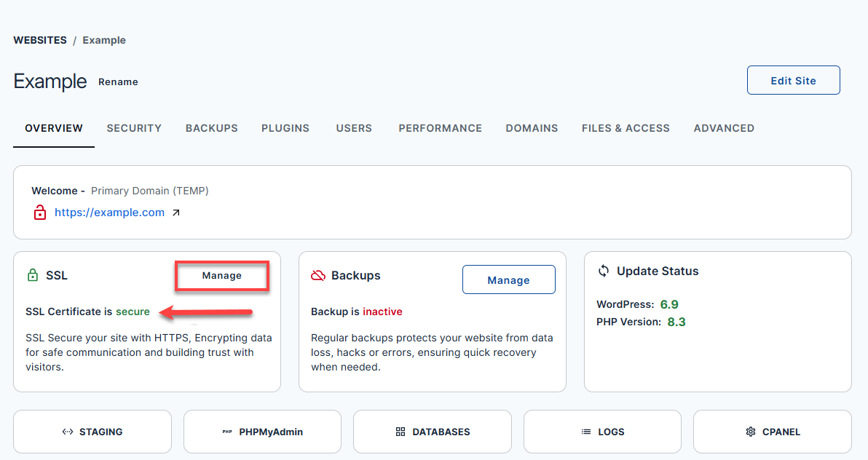Screen dimensions: 868x460
Task: Click the Databases grid icon
Action: 401,432
